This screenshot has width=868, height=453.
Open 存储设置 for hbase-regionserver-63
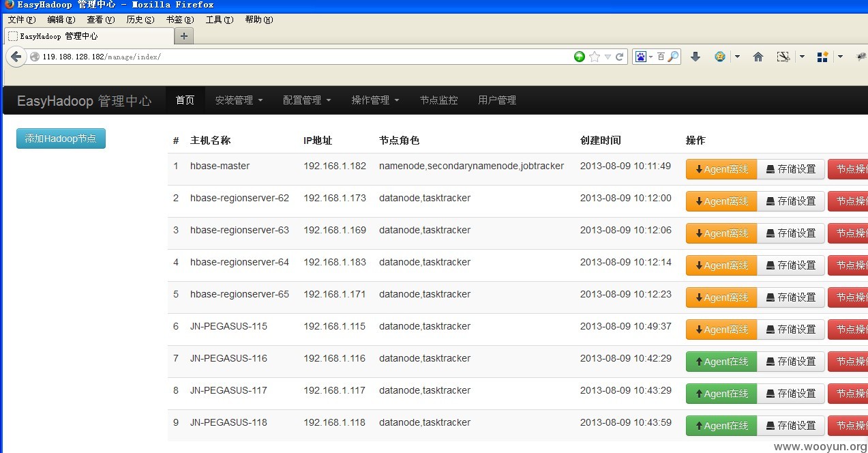(791, 233)
